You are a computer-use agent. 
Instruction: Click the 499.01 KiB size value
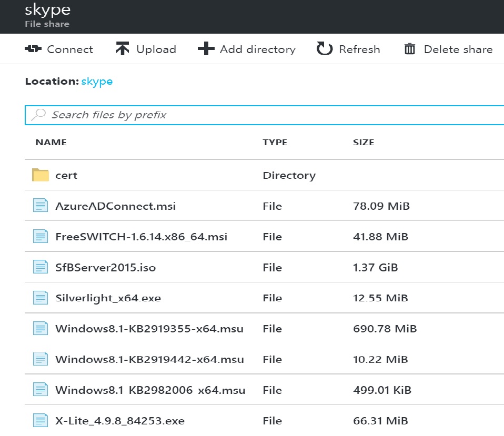click(x=382, y=390)
